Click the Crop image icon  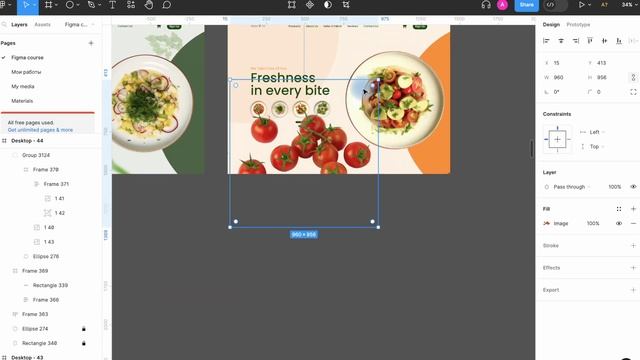(x=346, y=5)
